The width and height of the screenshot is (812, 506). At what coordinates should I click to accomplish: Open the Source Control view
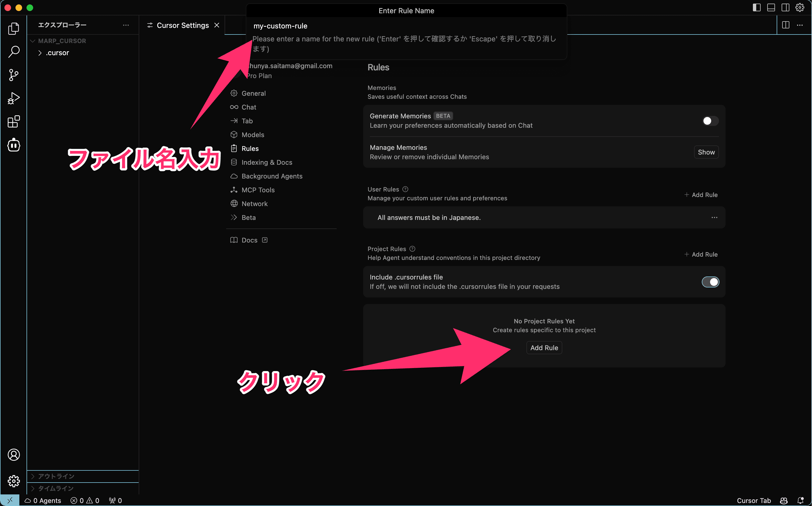(14, 75)
